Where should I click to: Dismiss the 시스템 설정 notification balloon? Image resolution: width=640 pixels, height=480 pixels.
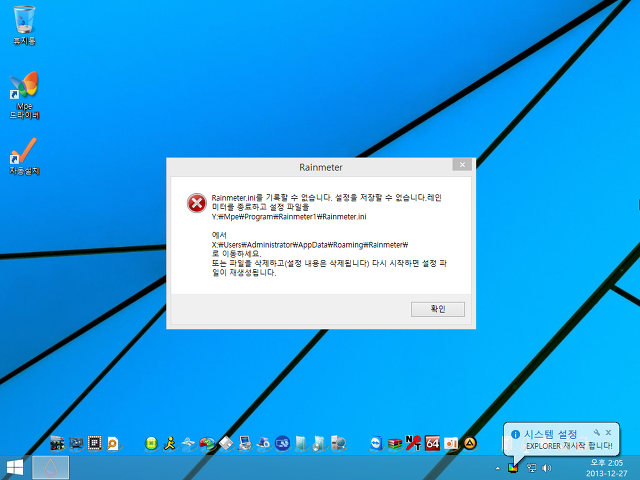point(609,432)
